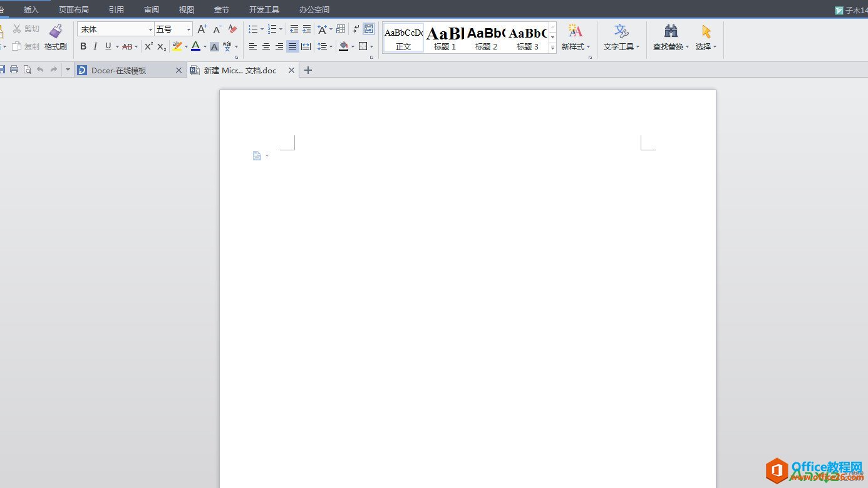The width and height of the screenshot is (868, 488).
Task: Expand the numbered list dropdown arrow
Action: coord(281,29)
